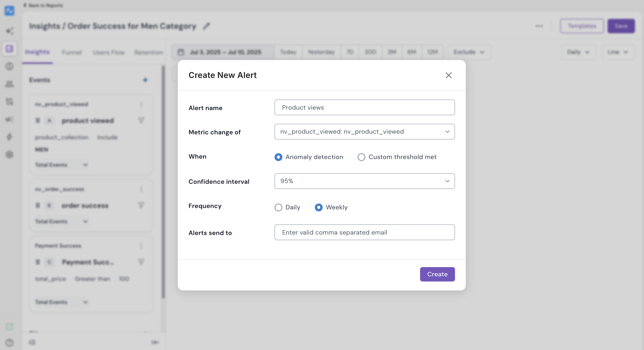Click the app logo in sidebar
The width and height of the screenshot is (644, 350).
coord(9,11)
